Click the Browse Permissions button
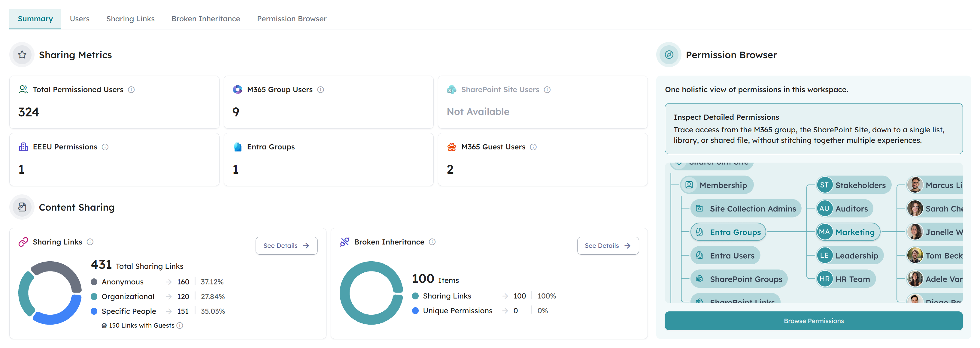 pos(814,321)
